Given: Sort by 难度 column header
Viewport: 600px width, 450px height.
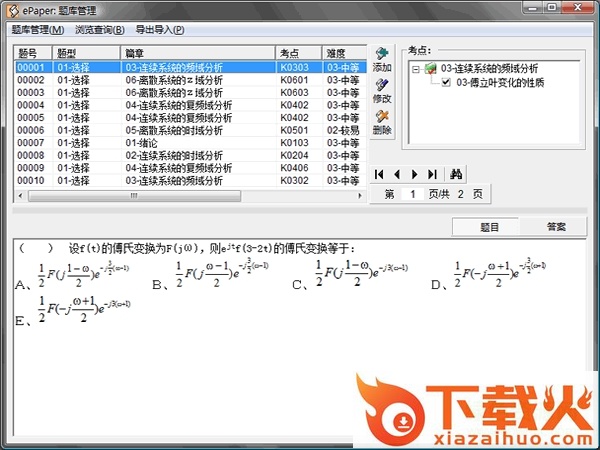Looking at the screenshot, I should pos(344,53).
